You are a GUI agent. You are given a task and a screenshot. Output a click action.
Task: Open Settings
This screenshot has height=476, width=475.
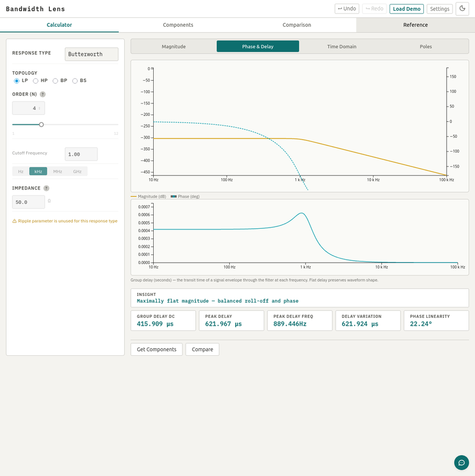[x=439, y=9]
